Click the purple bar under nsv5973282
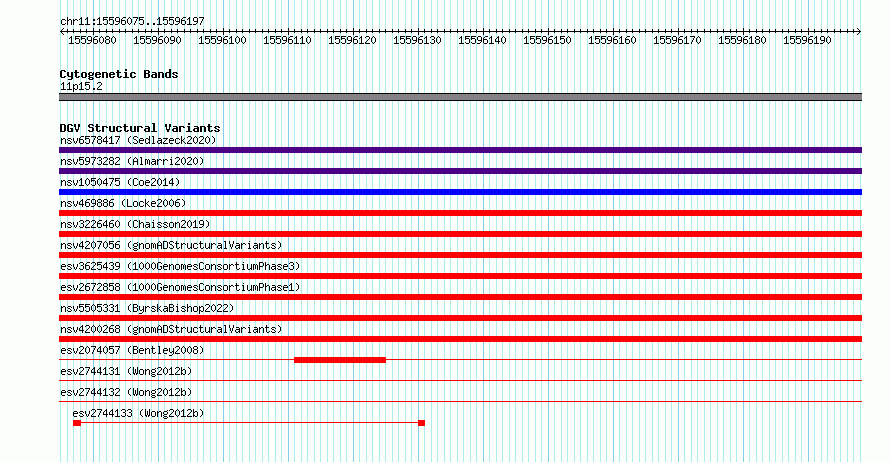 point(460,171)
